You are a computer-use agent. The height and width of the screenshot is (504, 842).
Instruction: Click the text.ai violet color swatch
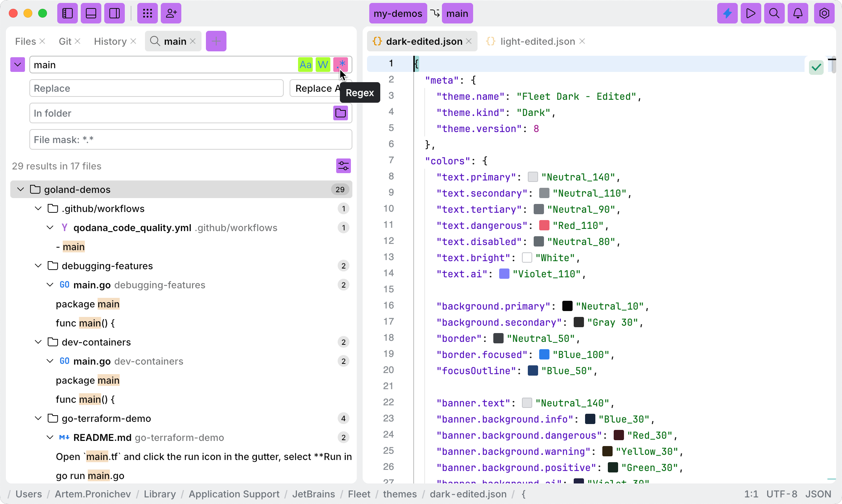pyautogui.click(x=504, y=274)
